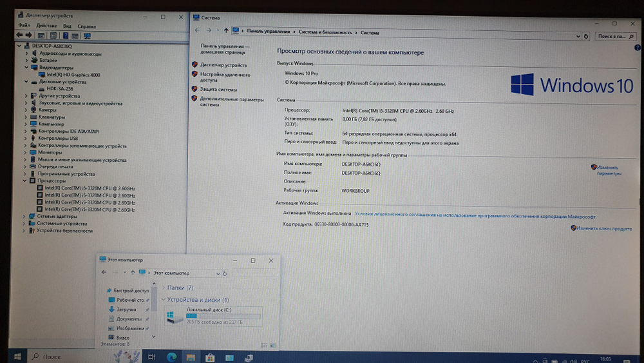The width and height of the screenshot is (644, 363).
Task: Expand the Папки (7) group
Action: click(x=164, y=288)
